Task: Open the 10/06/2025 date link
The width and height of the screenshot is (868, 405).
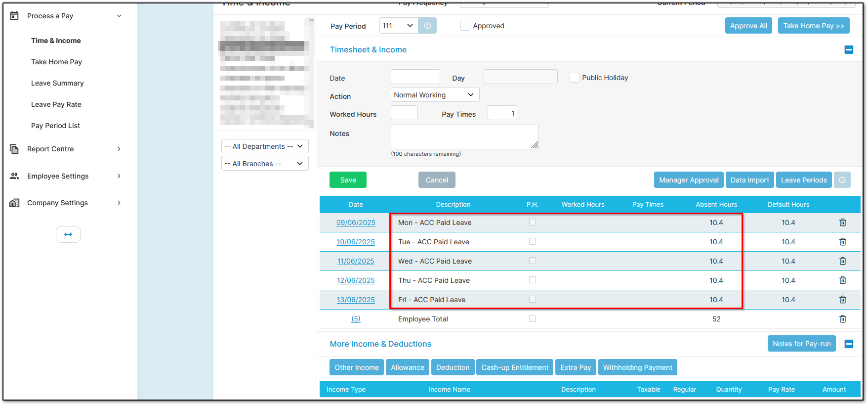Action: [x=356, y=242]
